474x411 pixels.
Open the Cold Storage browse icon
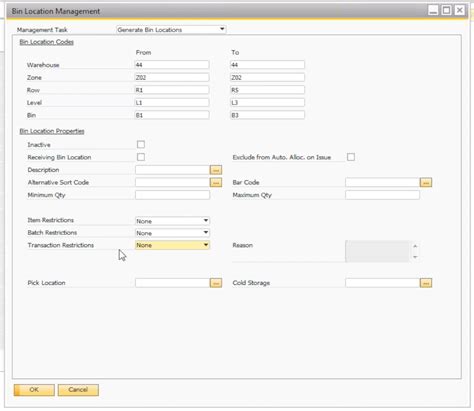pos(426,283)
